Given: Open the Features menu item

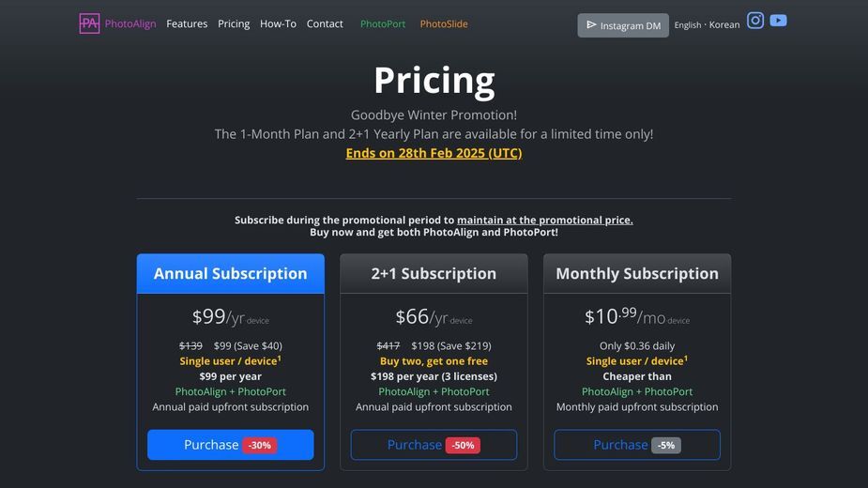Looking at the screenshot, I should (x=187, y=23).
